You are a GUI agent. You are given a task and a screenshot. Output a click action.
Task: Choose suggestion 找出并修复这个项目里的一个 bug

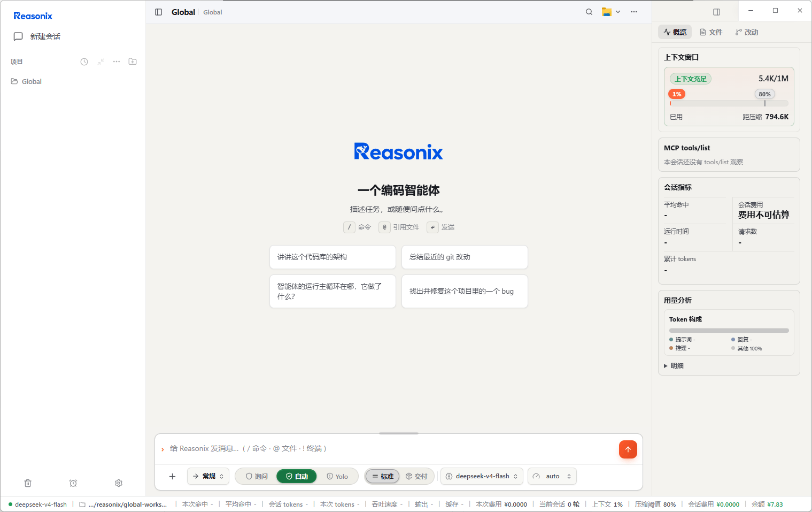point(465,292)
